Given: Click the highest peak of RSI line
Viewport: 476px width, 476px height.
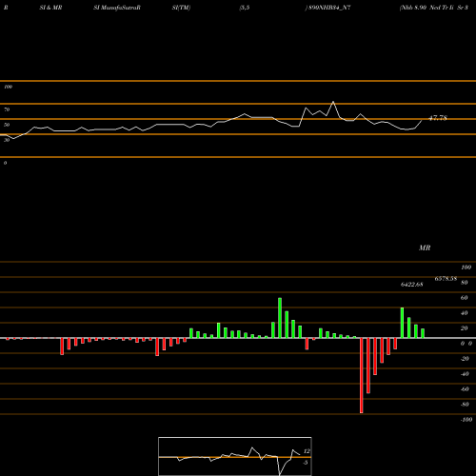Looking at the screenshot, I should pos(333,102).
